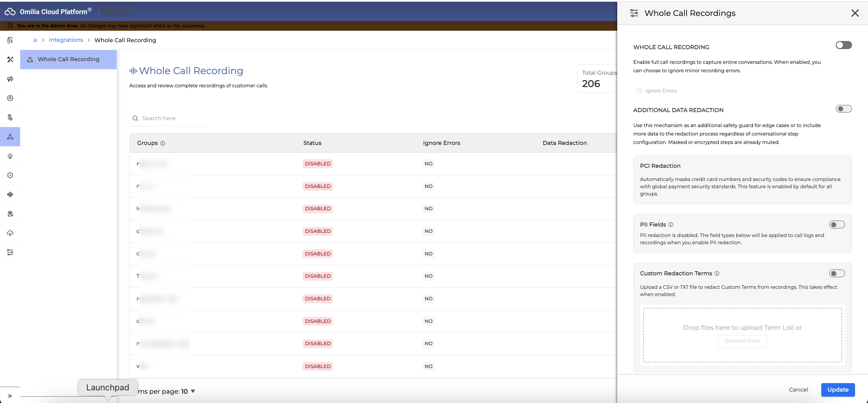Tick the Ignore Errors checkbox
Image resolution: width=868 pixels, height=403 pixels.
click(639, 91)
